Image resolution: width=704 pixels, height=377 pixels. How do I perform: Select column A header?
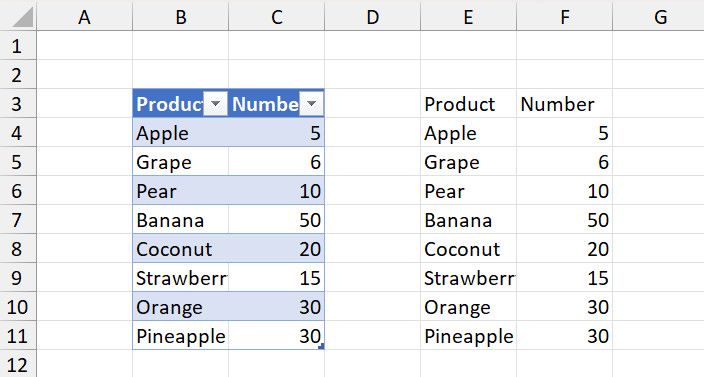[84, 17]
